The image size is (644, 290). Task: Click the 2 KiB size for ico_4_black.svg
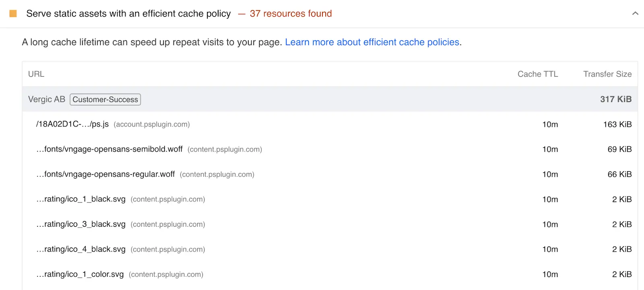pos(622,249)
